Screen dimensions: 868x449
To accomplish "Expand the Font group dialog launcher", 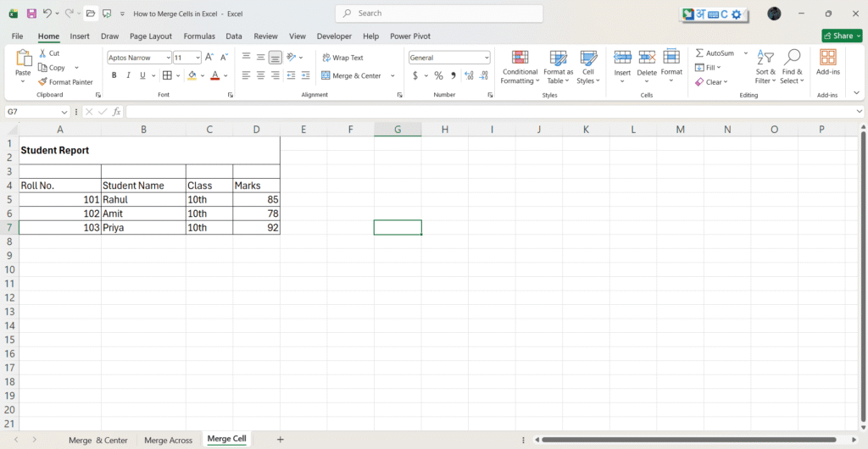I will (231, 95).
